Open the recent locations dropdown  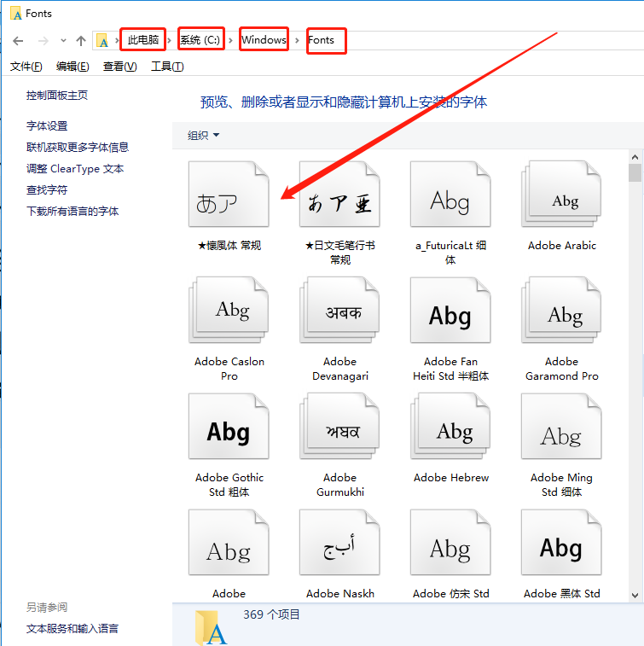coord(63,40)
